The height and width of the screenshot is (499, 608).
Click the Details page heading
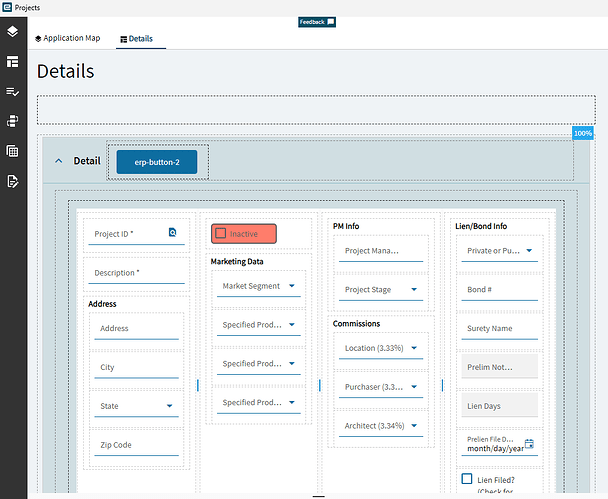pyautogui.click(x=66, y=71)
